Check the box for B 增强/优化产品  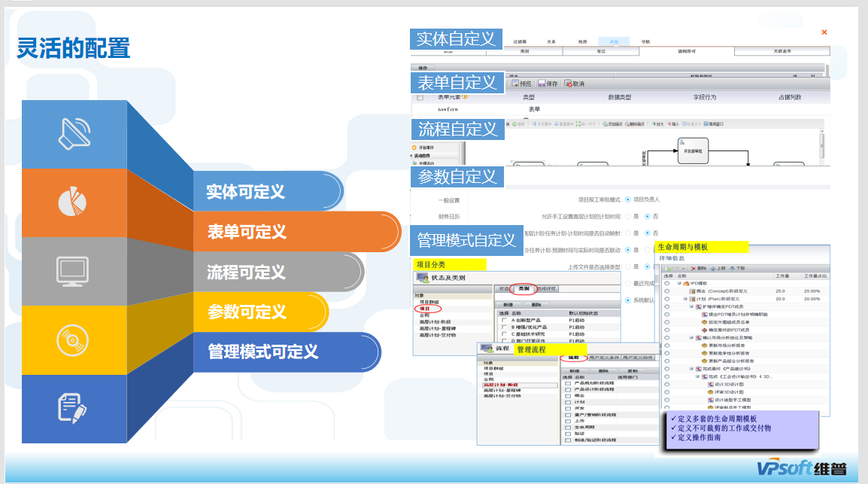pyautogui.click(x=504, y=327)
